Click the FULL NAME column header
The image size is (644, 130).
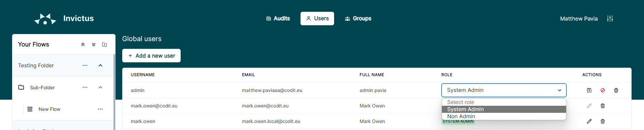tap(372, 75)
